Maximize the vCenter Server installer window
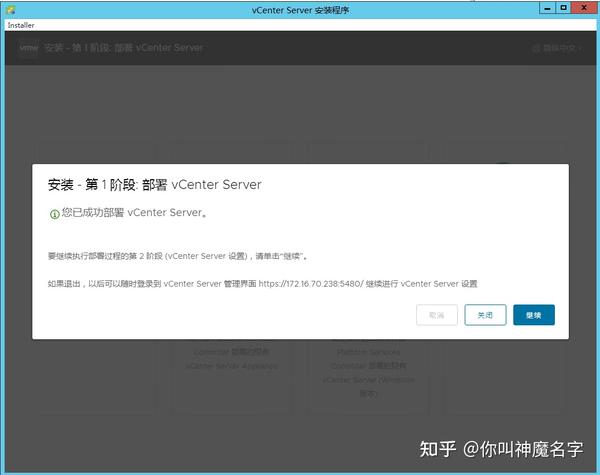Image resolution: width=600 pixels, height=475 pixels. coord(563,8)
